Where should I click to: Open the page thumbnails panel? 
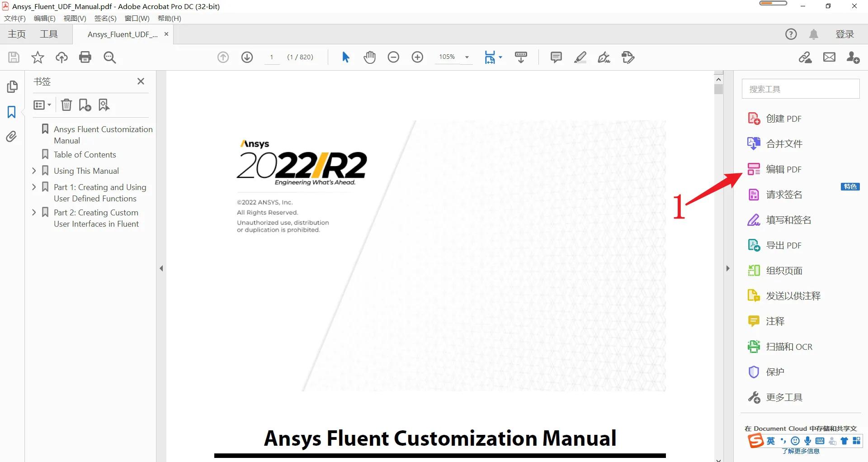[12, 86]
